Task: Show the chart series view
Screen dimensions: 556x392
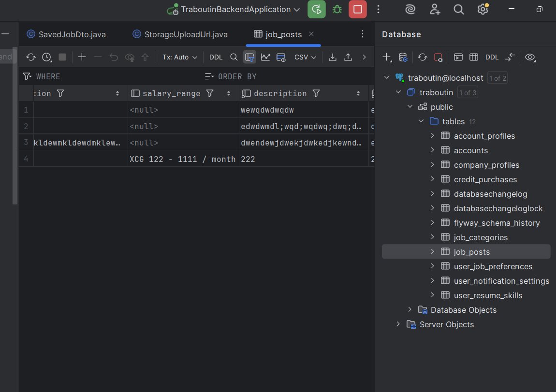Action: tap(265, 57)
